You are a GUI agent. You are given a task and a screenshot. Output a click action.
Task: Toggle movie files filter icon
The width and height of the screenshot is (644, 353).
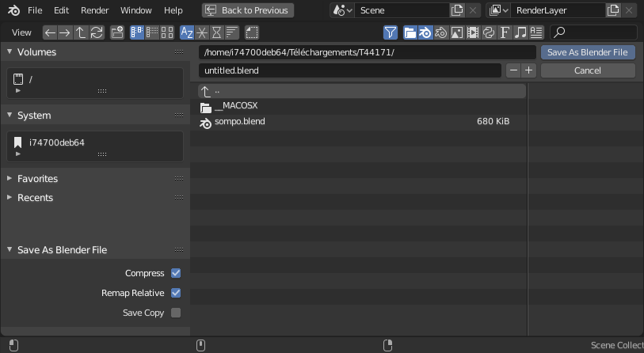pos(473,32)
